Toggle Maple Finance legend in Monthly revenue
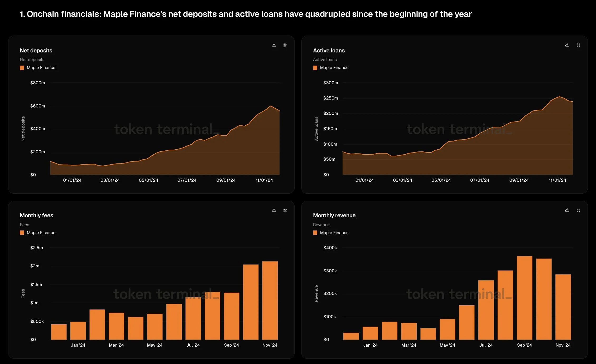 (331, 233)
